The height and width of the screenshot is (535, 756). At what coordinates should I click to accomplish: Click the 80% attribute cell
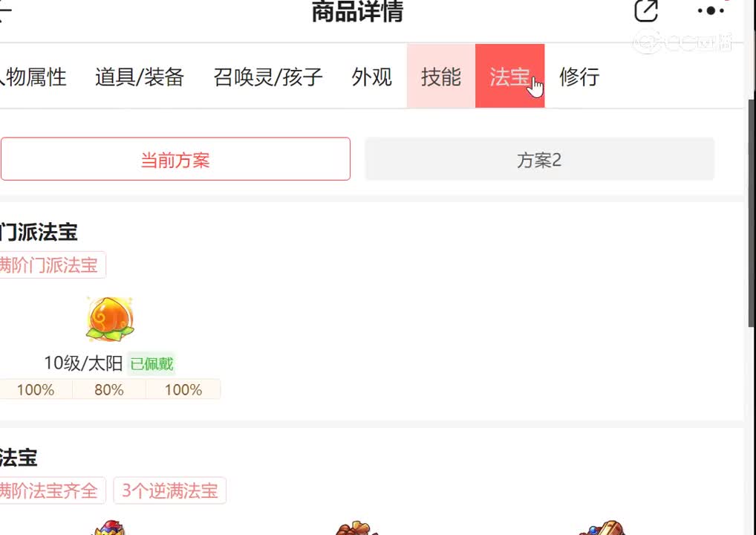pyautogui.click(x=109, y=389)
